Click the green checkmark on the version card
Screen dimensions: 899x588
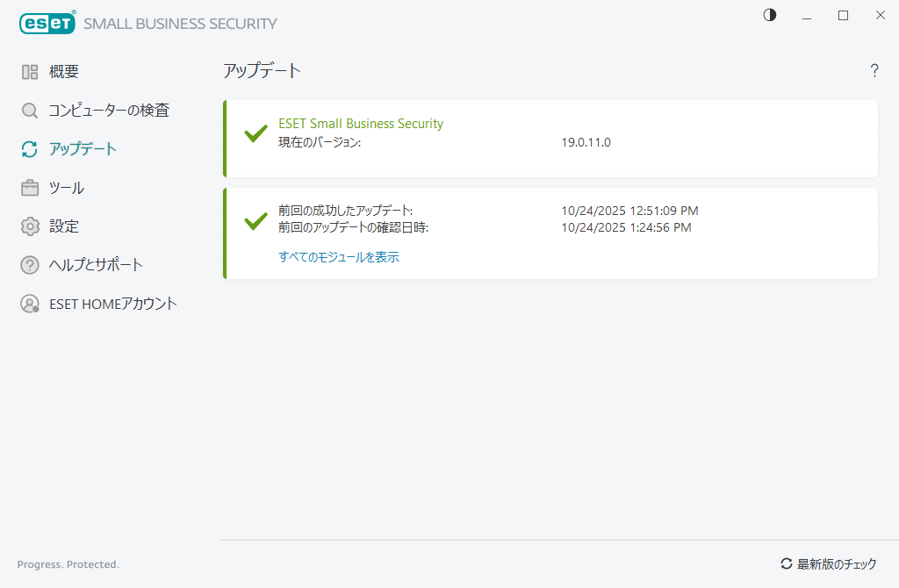pyautogui.click(x=255, y=133)
